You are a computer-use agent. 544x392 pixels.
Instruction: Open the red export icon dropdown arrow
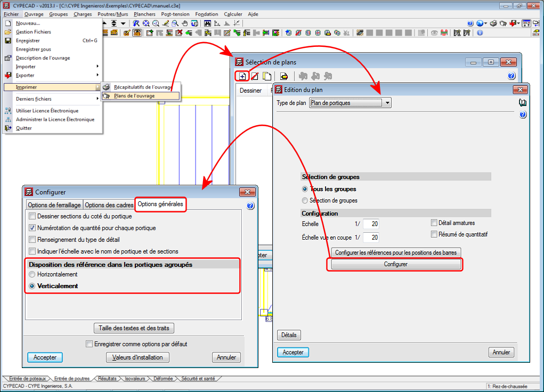[x=518, y=23]
